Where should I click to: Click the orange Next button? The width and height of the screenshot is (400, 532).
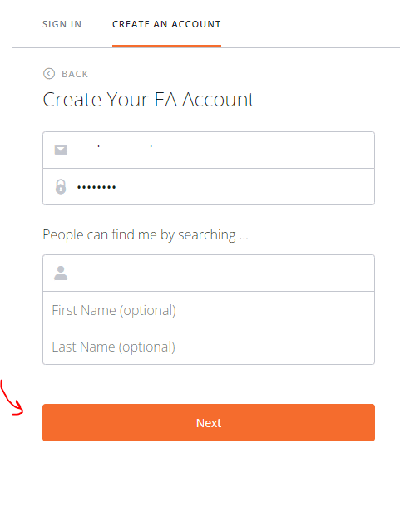[x=209, y=423]
